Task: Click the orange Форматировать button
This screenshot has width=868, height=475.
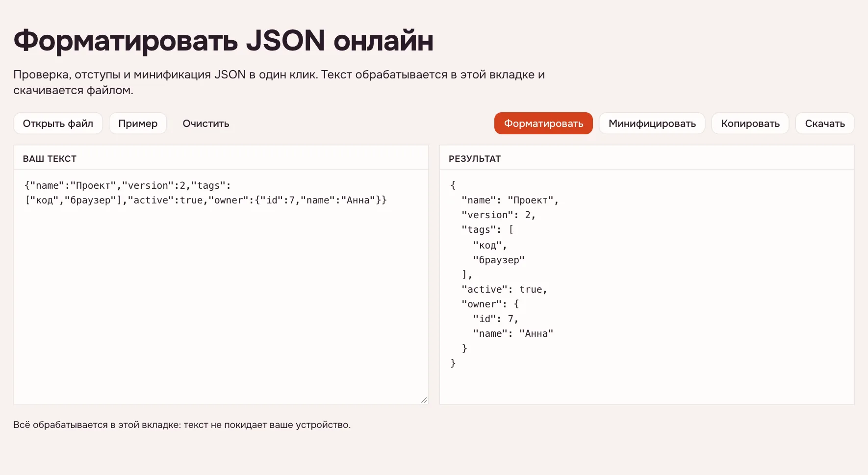Action: coord(543,124)
